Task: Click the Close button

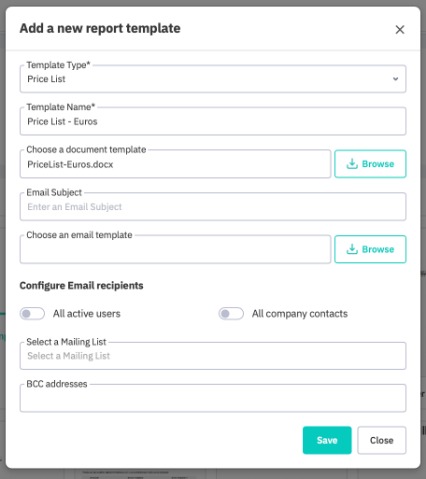Action: [x=382, y=440]
